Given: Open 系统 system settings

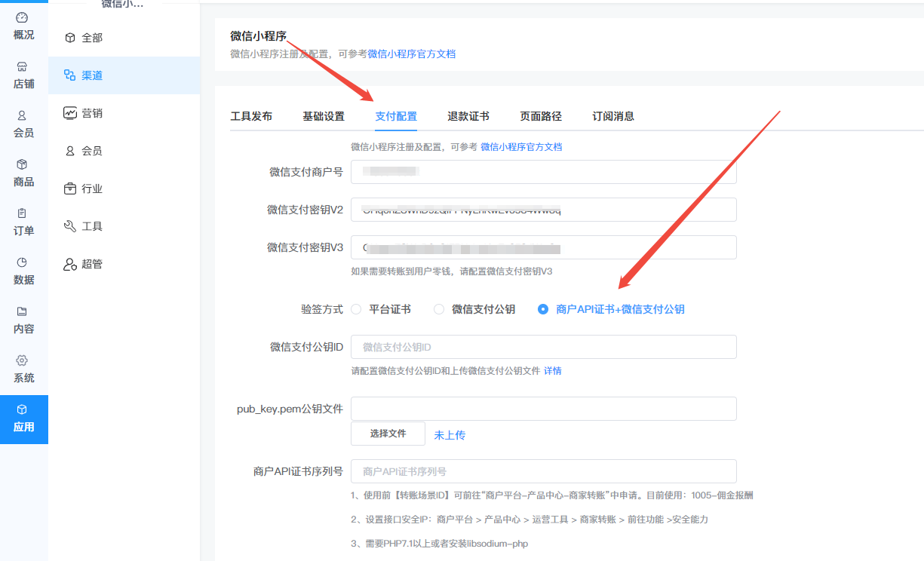Looking at the screenshot, I should [23, 369].
